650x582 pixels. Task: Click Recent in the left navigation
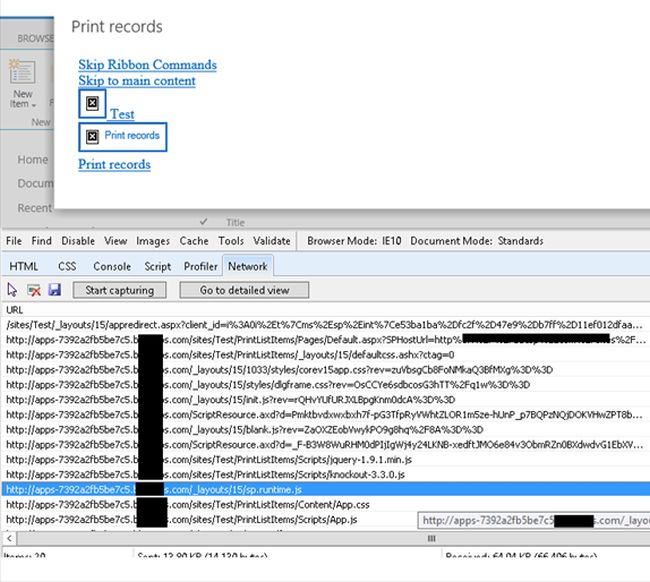[34, 208]
